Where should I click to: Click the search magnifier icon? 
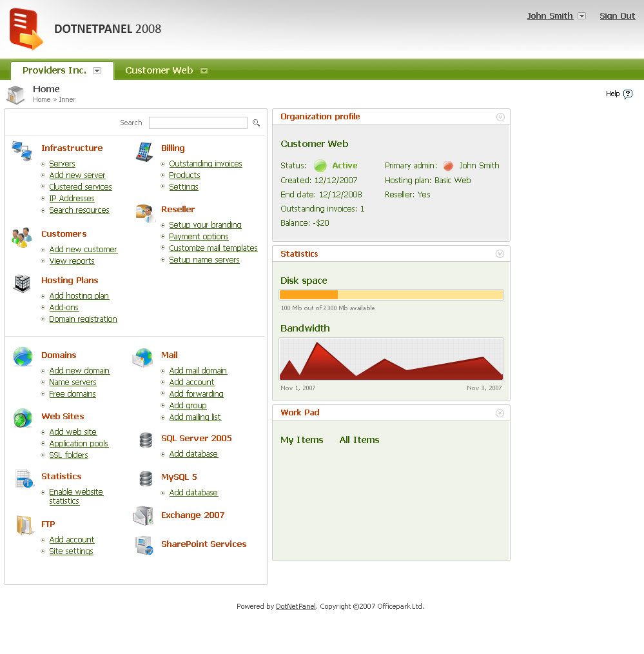click(256, 123)
